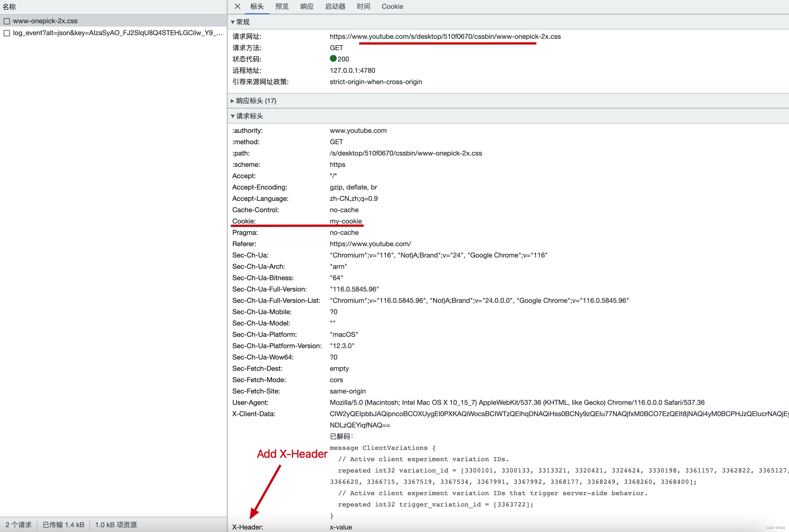Screen dimensions: 789x532
Task: Click the Pragma value no-cache
Action: coord(344,232)
